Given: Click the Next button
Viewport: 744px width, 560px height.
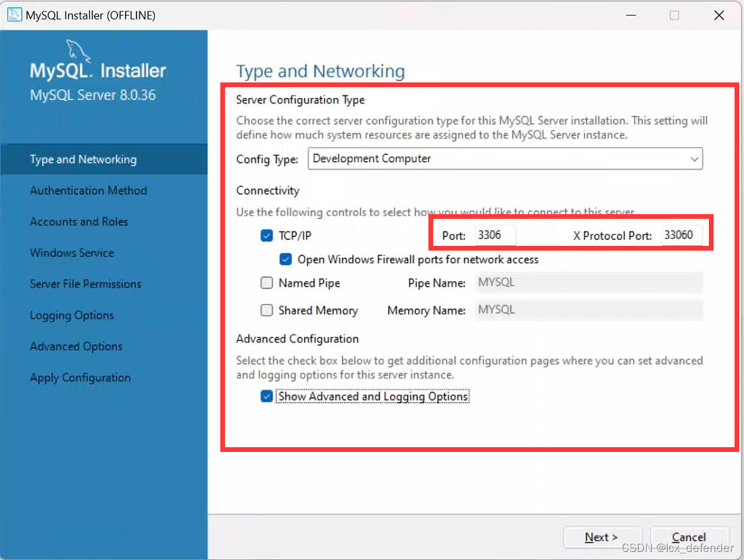Looking at the screenshot, I should pos(602,537).
